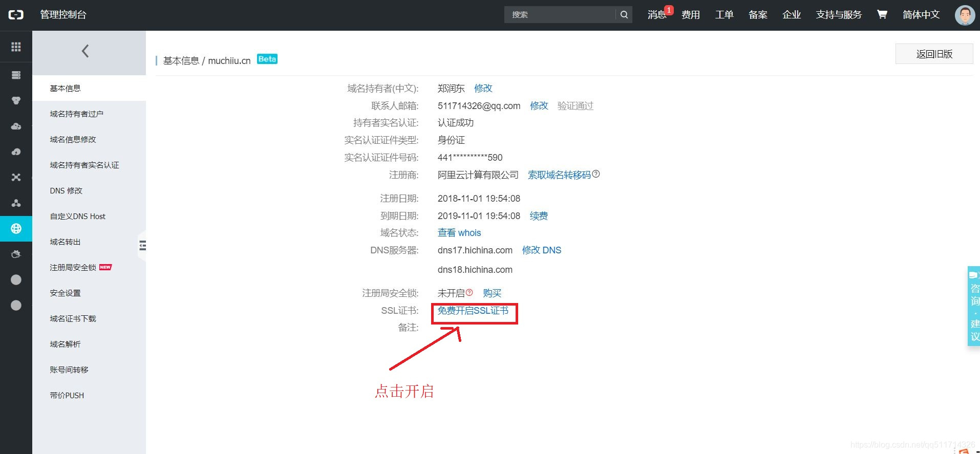
Task: Open the server stack icon in sidebar
Action: click(x=16, y=75)
